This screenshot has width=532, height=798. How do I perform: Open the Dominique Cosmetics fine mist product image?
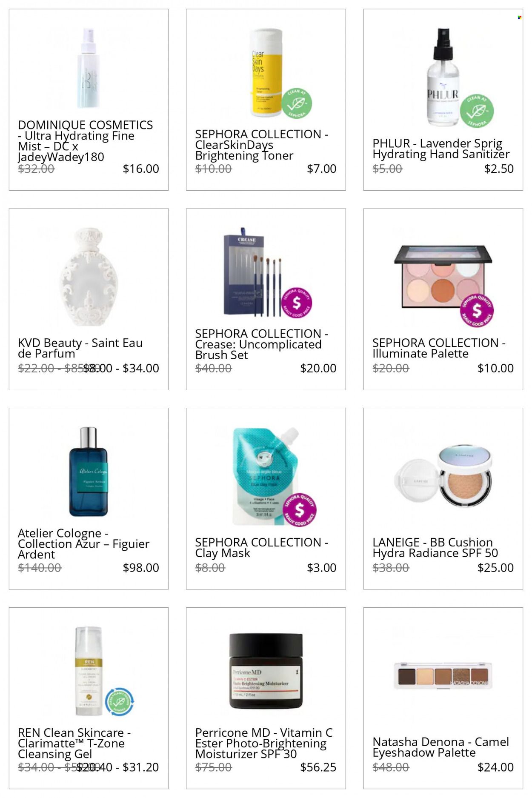click(x=89, y=68)
